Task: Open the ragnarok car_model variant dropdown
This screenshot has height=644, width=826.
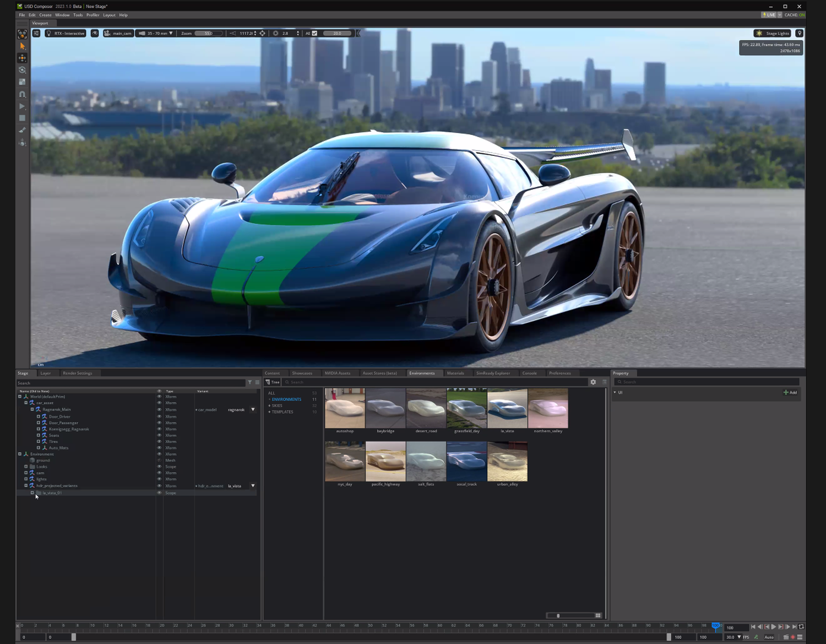Action: (x=253, y=409)
